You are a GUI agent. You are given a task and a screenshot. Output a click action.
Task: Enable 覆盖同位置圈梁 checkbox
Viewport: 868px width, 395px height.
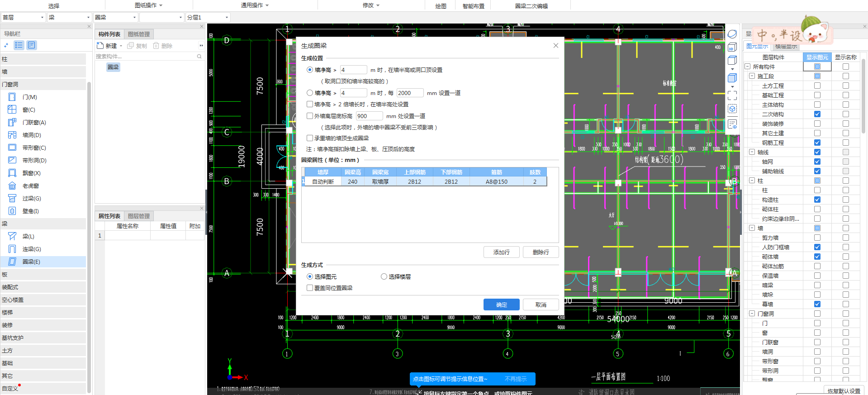[310, 288]
